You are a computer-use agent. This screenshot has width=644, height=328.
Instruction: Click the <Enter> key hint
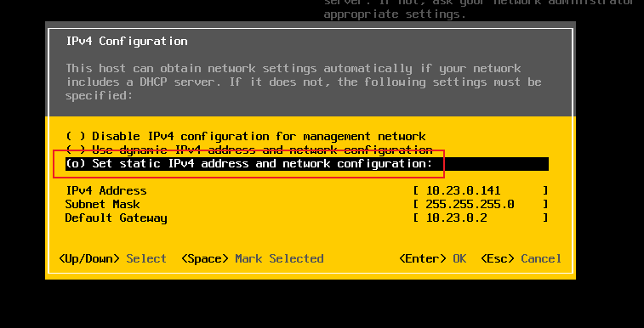click(423, 258)
